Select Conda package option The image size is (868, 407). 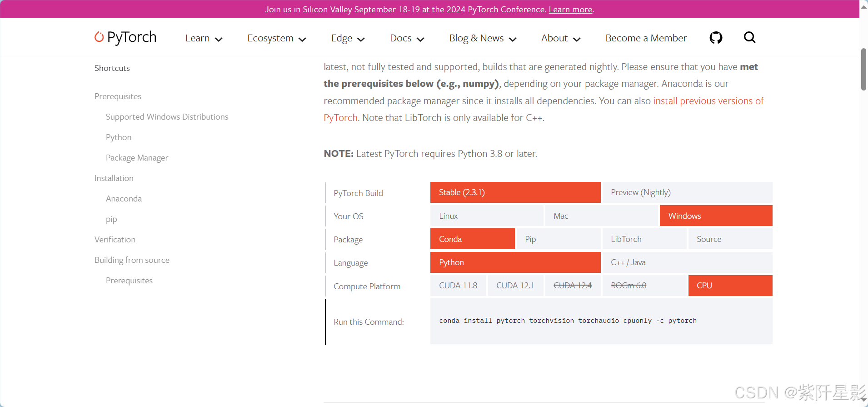coord(473,239)
